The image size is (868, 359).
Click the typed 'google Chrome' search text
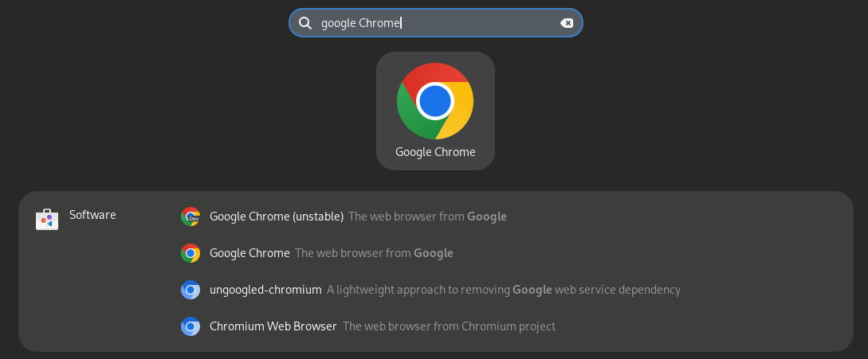[360, 23]
